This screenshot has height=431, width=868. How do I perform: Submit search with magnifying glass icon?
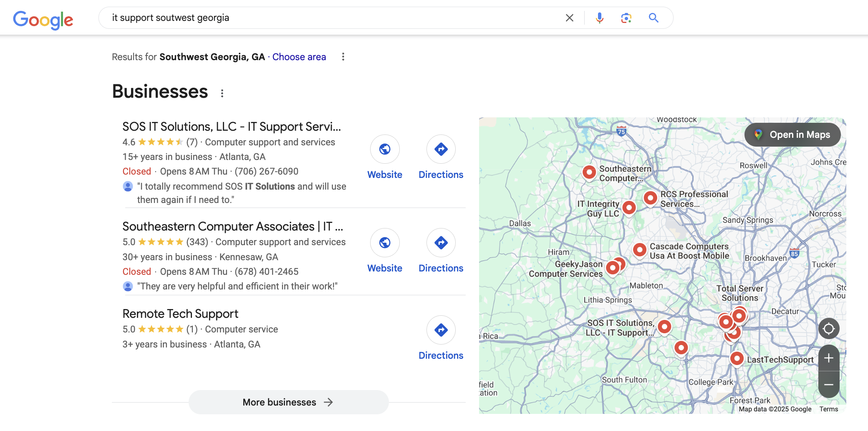pyautogui.click(x=654, y=18)
